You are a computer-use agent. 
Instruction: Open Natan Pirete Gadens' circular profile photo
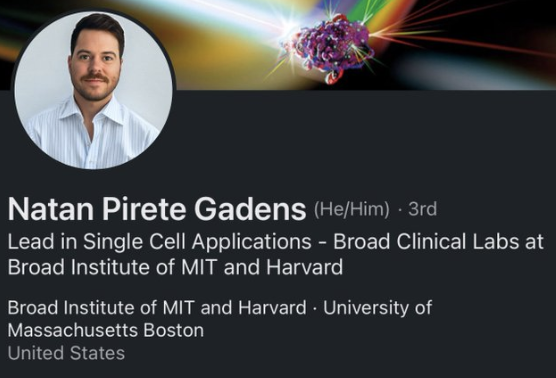[94, 90]
